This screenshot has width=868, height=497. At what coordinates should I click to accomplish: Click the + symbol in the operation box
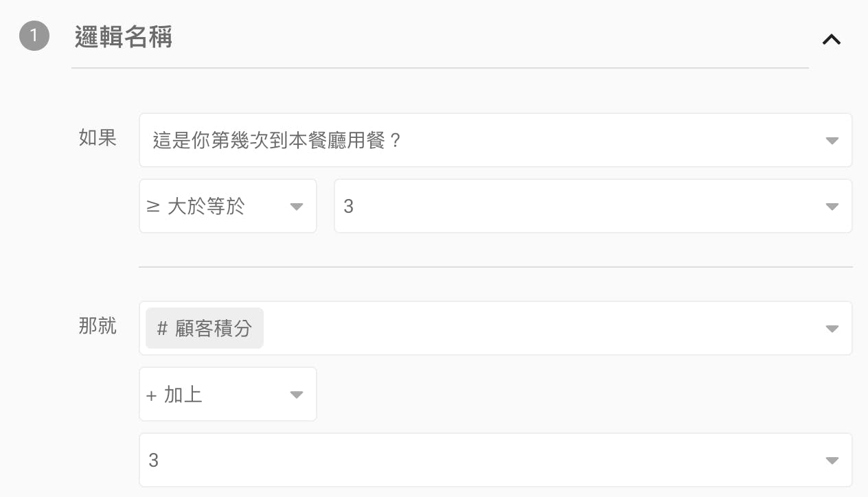[x=152, y=395]
